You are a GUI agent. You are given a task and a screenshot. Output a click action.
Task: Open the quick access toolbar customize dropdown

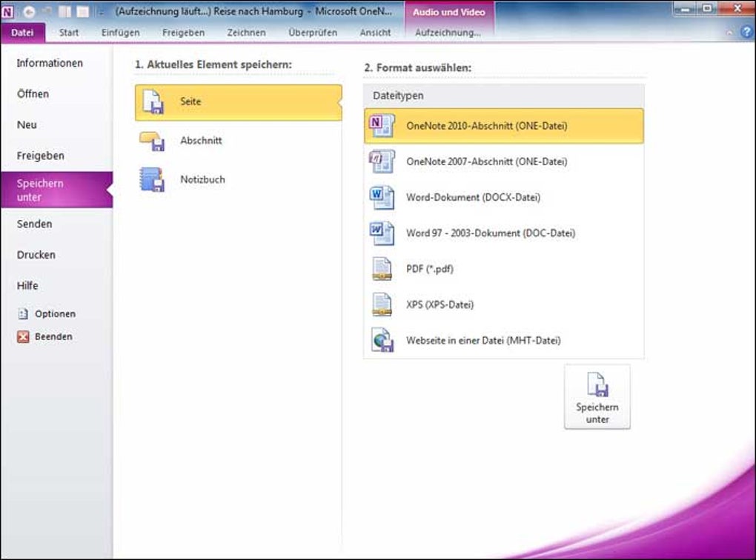pos(102,12)
